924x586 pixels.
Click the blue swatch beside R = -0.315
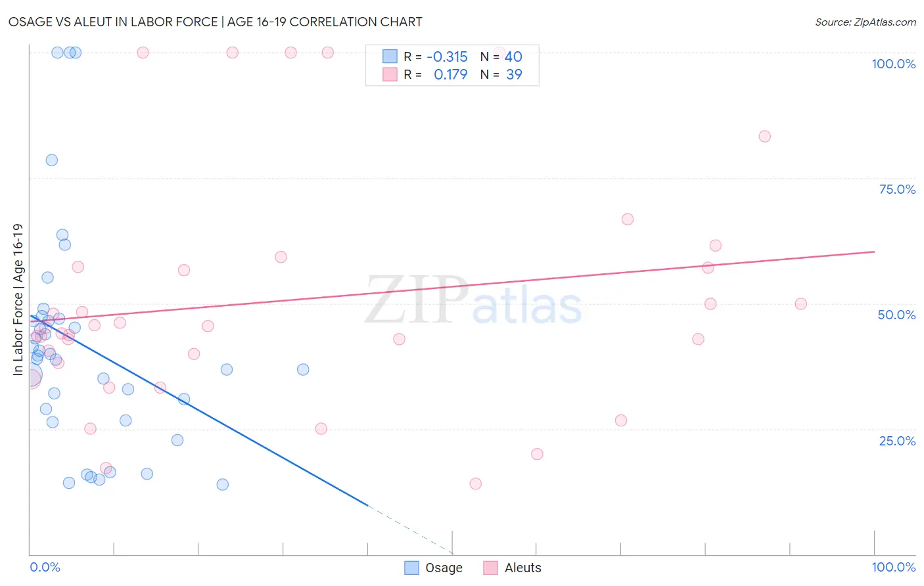point(390,56)
